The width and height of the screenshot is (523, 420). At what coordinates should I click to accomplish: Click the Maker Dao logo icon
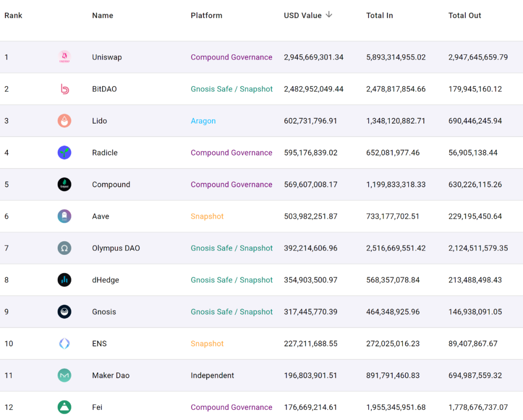click(64, 375)
